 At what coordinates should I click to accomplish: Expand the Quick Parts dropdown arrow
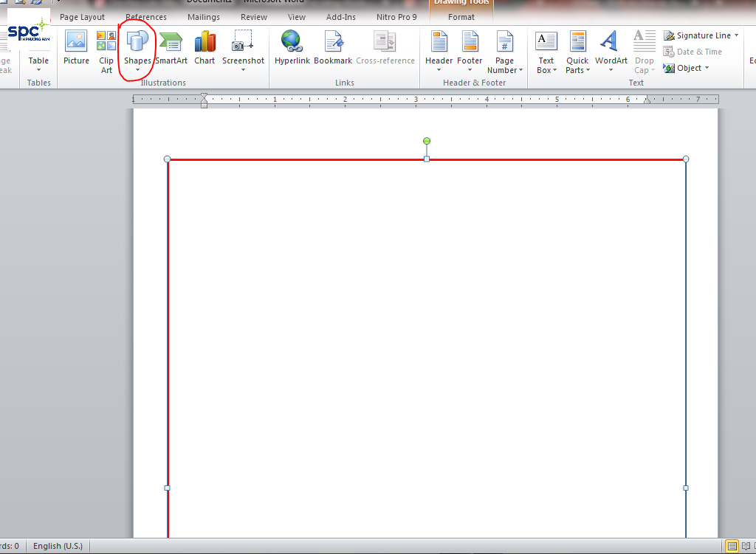[588, 70]
